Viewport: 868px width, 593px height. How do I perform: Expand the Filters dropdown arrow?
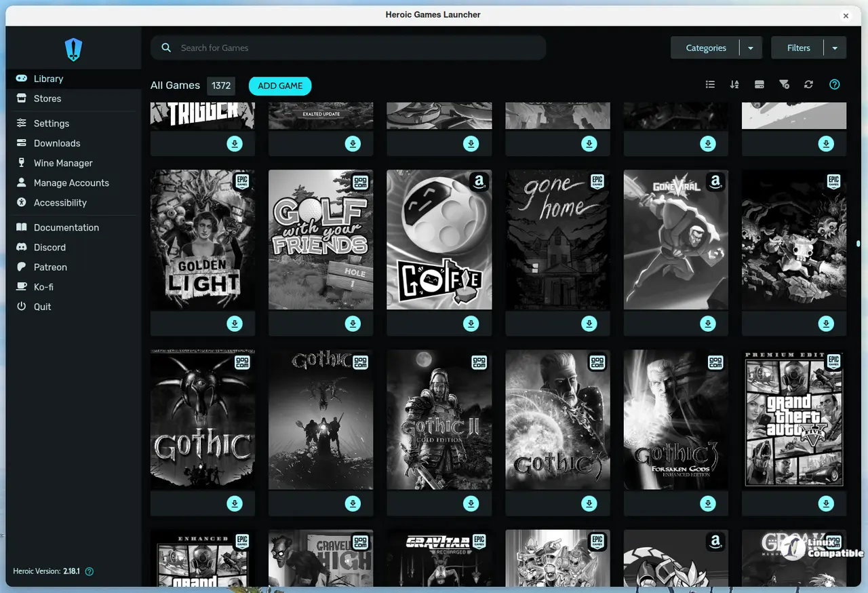pos(835,48)
